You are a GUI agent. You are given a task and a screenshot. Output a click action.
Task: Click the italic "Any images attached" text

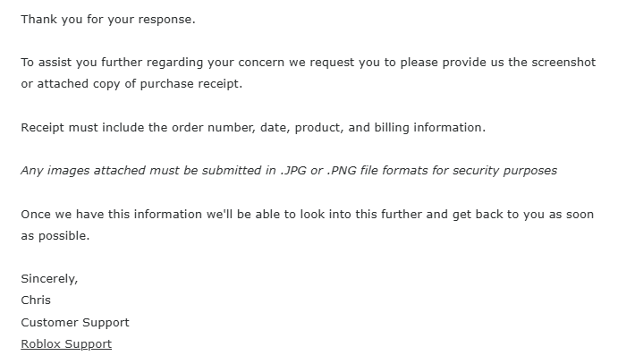pyautogui.click(x=79, y=170)
